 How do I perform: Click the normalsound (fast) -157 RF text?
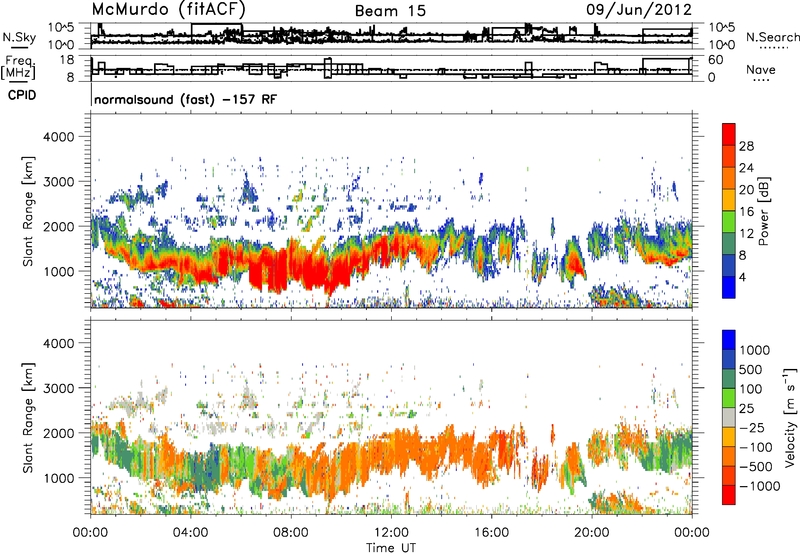(186, 99)
